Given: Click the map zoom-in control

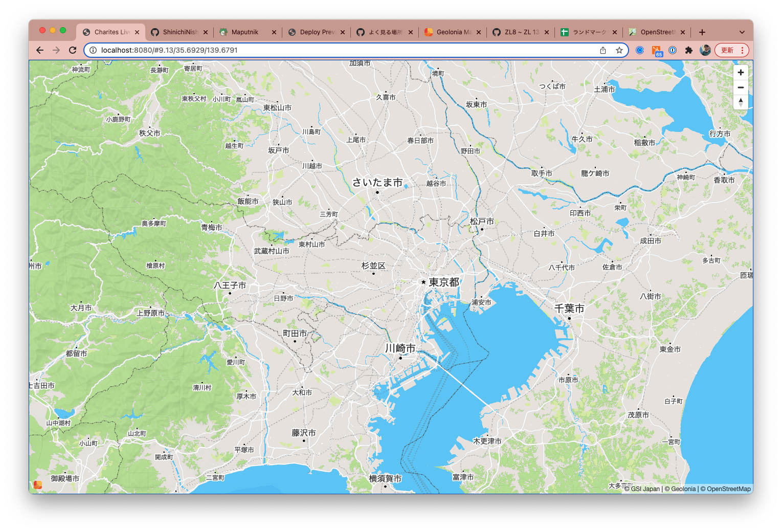Looking at the screenshot, I should click(741, 72).
